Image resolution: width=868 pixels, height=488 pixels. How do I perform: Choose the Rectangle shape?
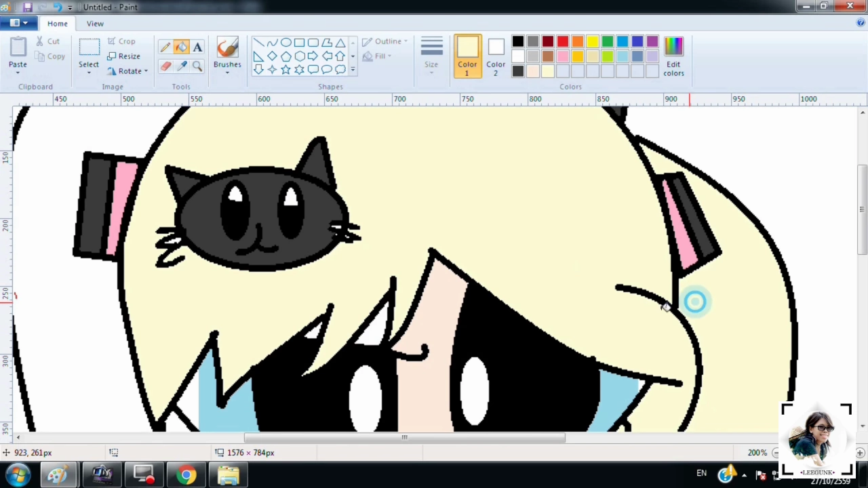pos(299,43)
